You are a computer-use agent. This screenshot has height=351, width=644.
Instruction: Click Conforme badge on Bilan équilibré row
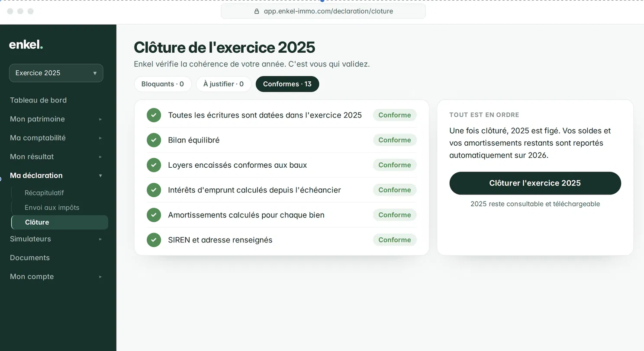coord(395,140)
